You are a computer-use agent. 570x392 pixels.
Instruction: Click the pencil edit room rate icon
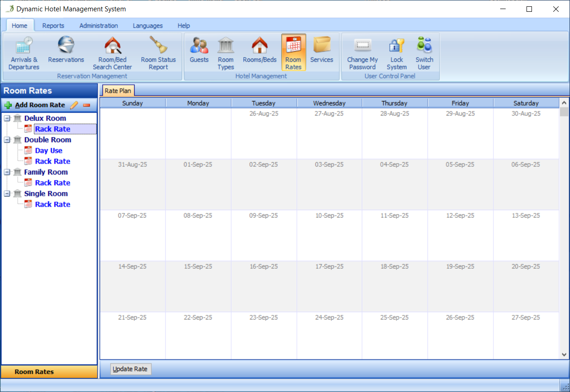pyautogui.click(x=74, y=105)
